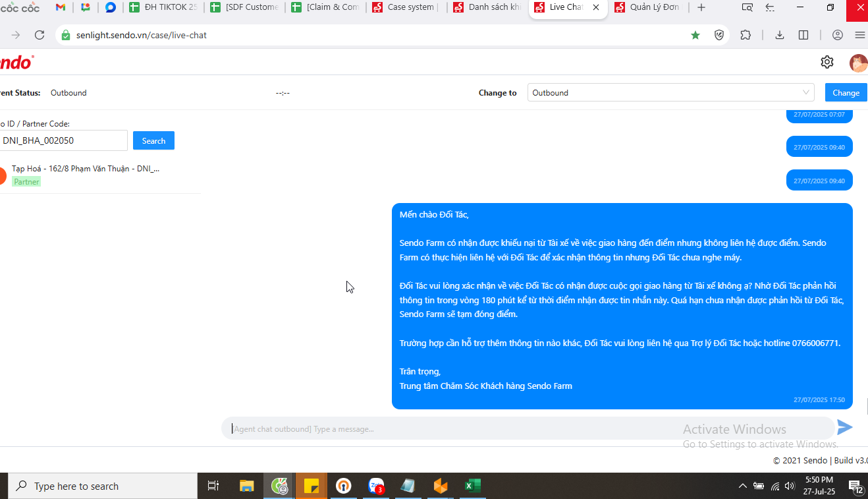Open browser downloads icon
Viewport: 868px width, 499px height.
point(780,35)
